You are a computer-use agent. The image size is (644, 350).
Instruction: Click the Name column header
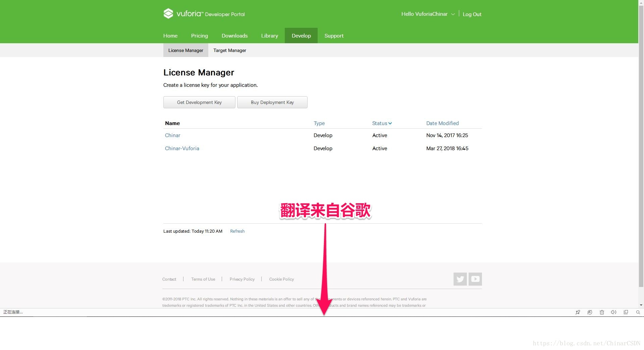172,123
